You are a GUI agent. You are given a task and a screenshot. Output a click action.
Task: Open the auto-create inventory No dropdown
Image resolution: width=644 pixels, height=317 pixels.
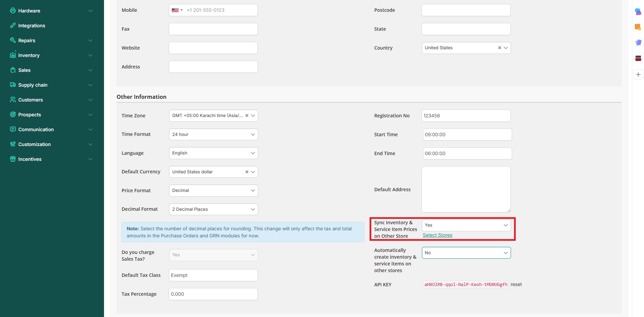pos(466,253)
